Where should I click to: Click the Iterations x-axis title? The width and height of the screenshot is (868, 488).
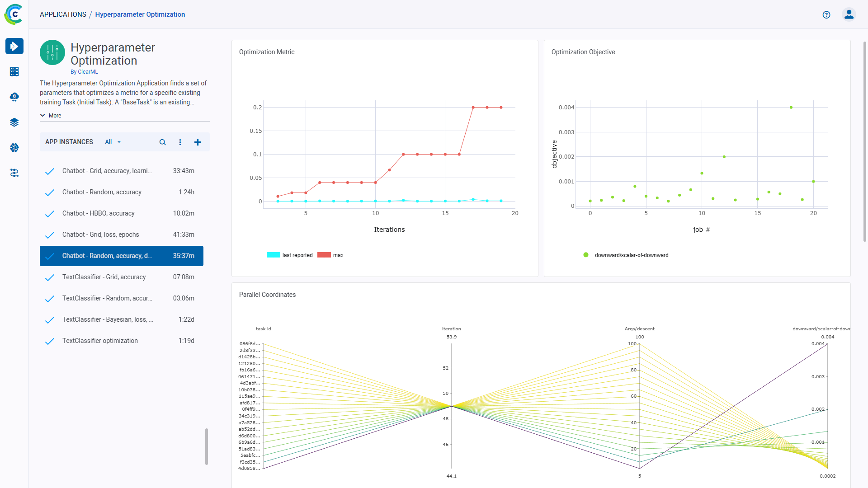(x=389, y=230)
